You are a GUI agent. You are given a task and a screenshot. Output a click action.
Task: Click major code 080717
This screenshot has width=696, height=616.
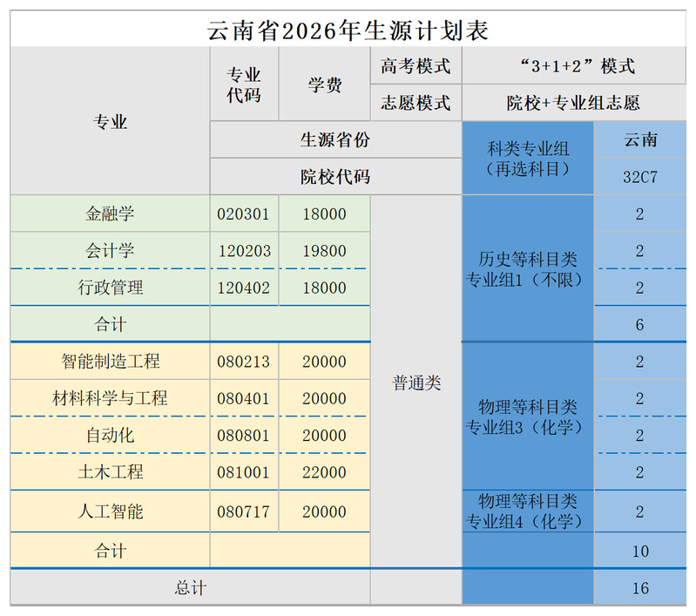(x=244, y=511)
